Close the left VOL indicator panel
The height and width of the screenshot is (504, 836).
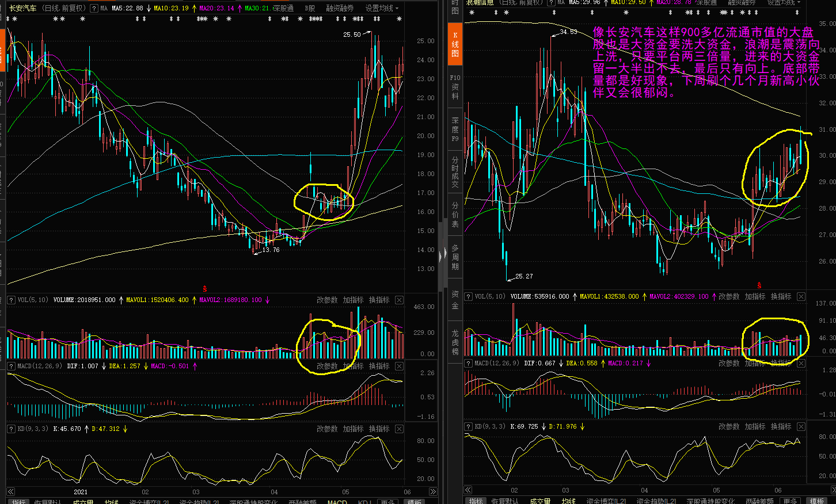399,300
